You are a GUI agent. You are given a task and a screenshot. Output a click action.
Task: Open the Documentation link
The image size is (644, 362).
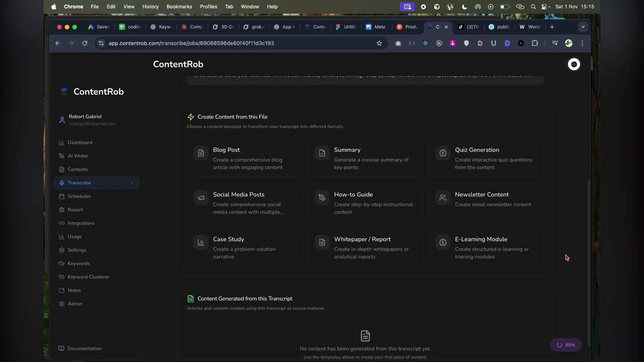point(80,348)
